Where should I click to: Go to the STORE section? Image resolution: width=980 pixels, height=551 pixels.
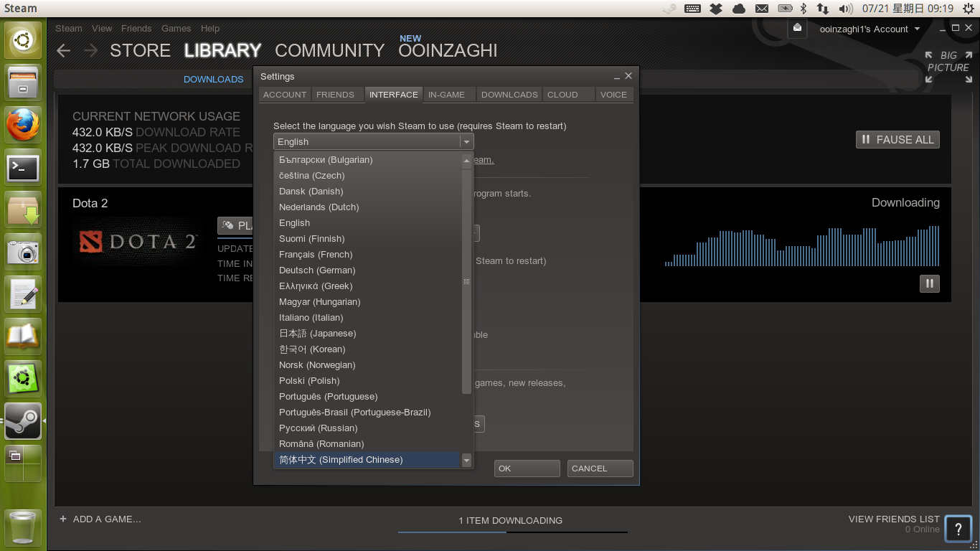click(140, 50)
